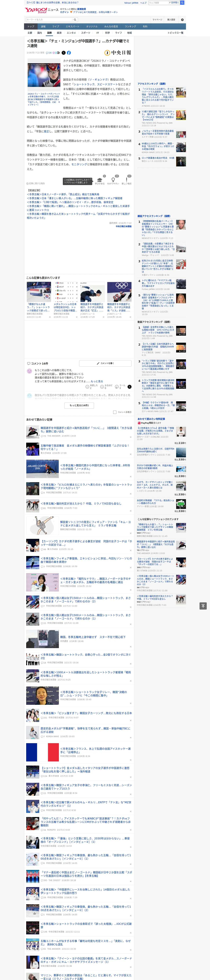Click the ヘルプ link in header
Screen dimensions: 210x980
pyautogui.click(x=143, y=3)
